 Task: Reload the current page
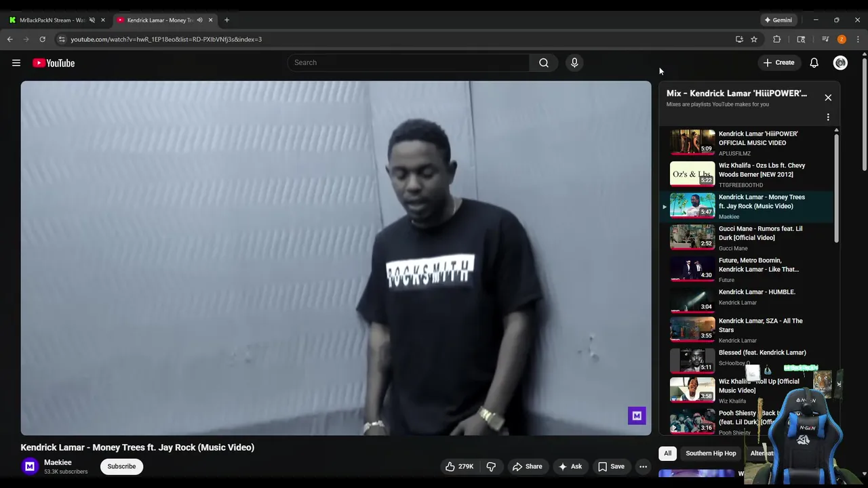42,39
